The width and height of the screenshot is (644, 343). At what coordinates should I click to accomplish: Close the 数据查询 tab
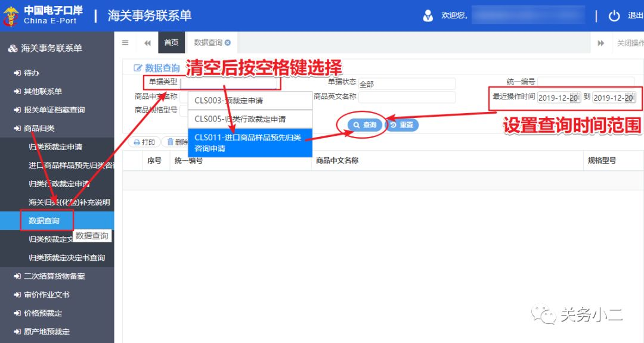coord(228,42)
